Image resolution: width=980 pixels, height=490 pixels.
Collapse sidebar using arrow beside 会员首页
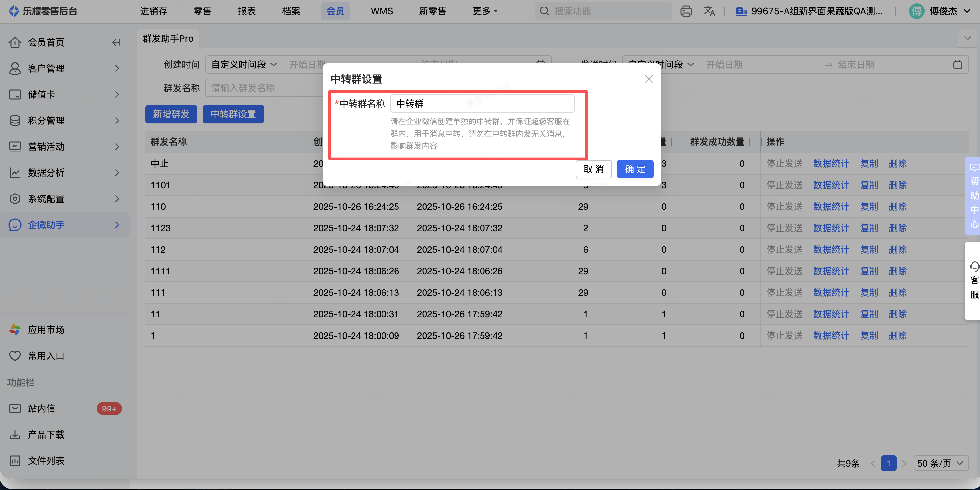click(x=116, y=42)
